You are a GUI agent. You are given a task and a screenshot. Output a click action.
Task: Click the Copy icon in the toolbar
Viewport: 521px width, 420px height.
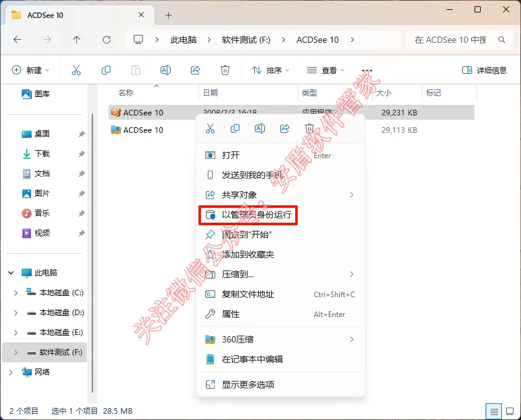click(x=106, y=70)
